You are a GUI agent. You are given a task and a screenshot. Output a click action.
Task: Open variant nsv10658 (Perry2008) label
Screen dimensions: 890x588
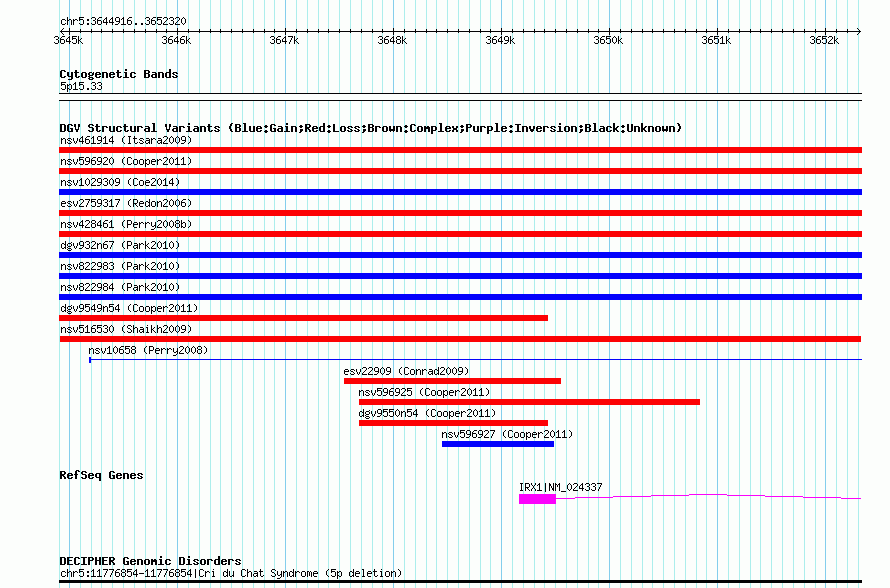[148, 350]
